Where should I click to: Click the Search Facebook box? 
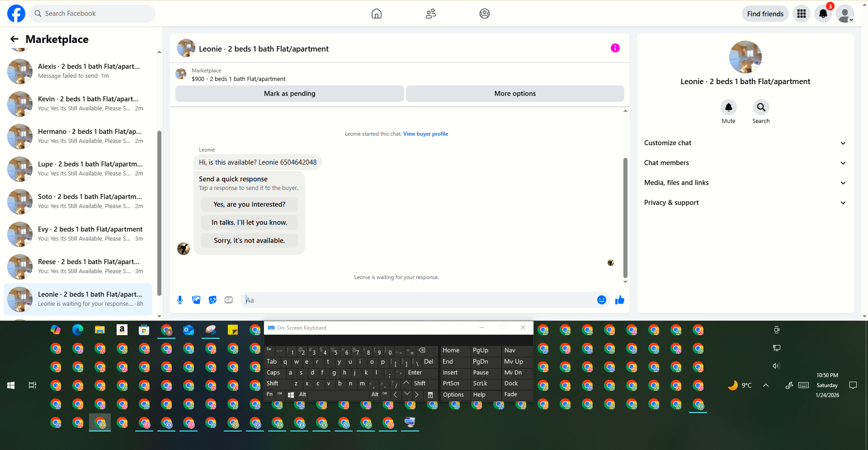tap(92, 14)
